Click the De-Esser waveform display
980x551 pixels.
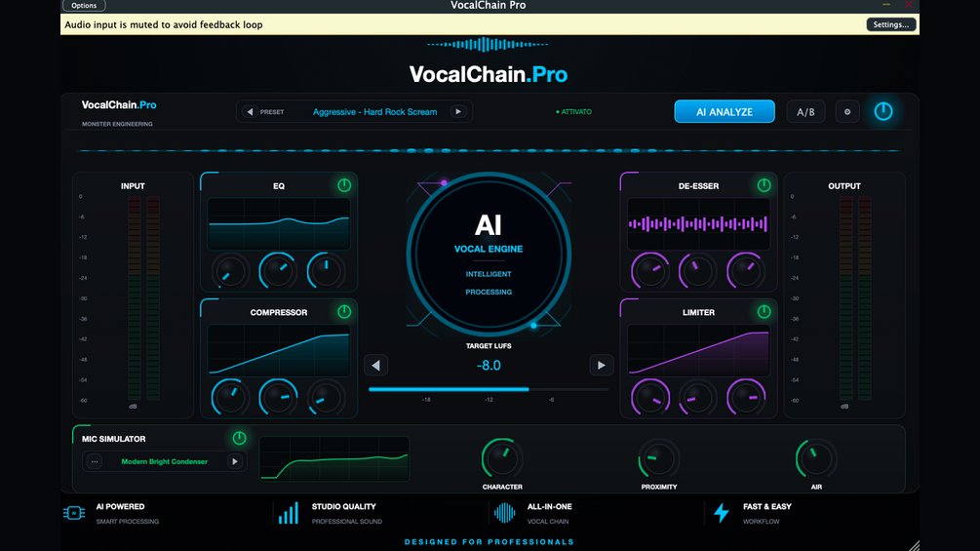click(699, 224)
